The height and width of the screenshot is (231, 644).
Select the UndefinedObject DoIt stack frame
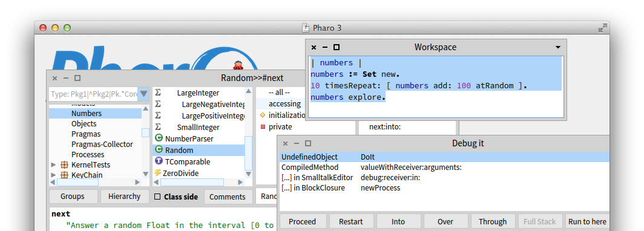tap(445, 157)
